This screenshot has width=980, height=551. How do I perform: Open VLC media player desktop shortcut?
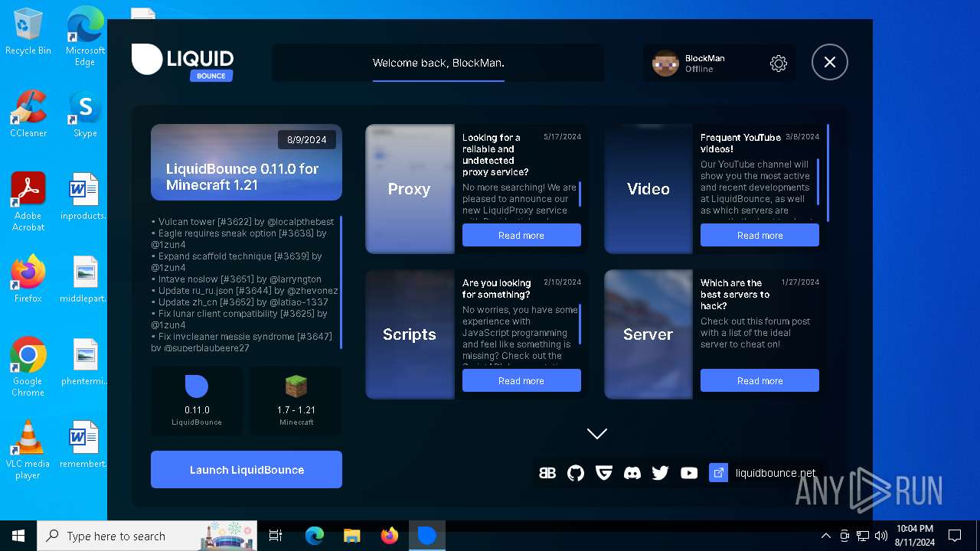click(28, 449)
